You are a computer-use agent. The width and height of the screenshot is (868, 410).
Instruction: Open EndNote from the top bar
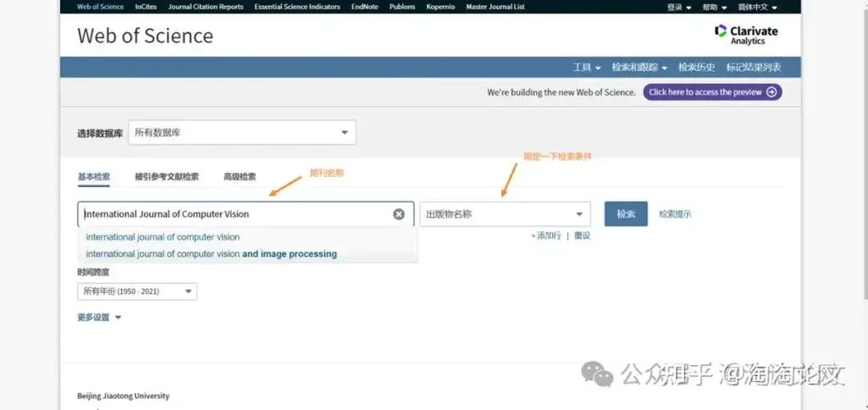tap(364, 7)
